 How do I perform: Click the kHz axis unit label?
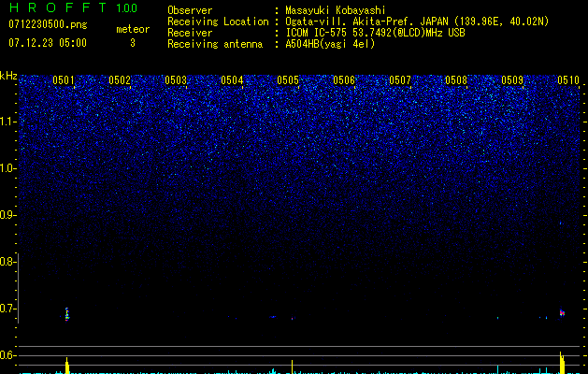coord(8,76)
